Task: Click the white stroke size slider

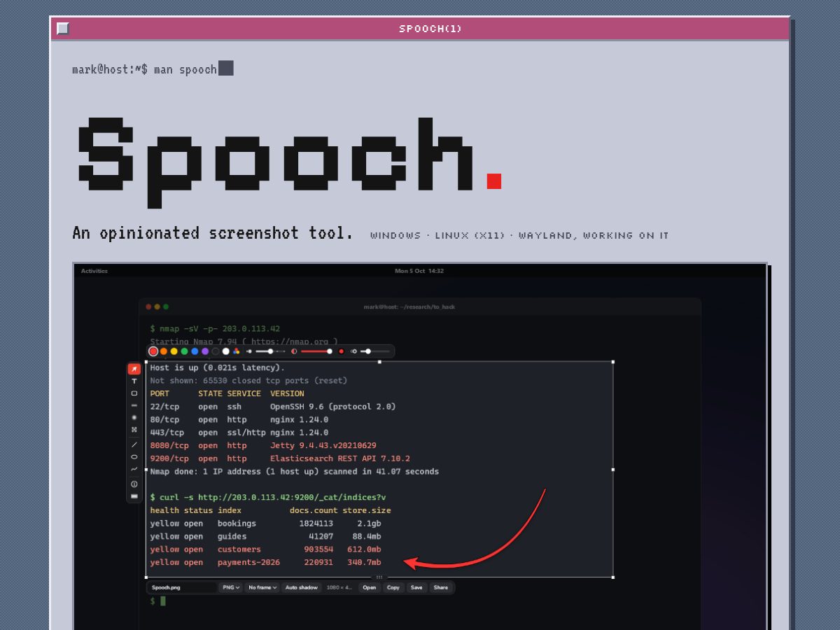Action: [x=270, y=351]
